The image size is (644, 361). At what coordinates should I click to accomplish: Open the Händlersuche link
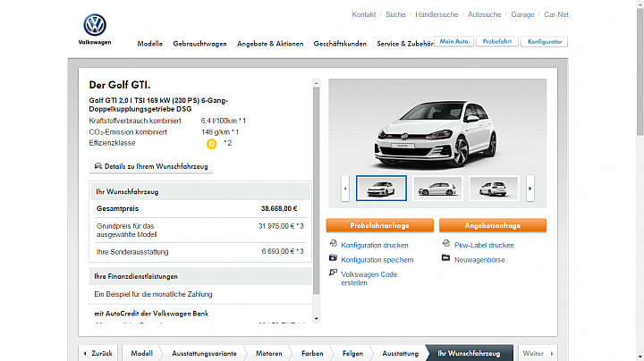coord(436,14)
